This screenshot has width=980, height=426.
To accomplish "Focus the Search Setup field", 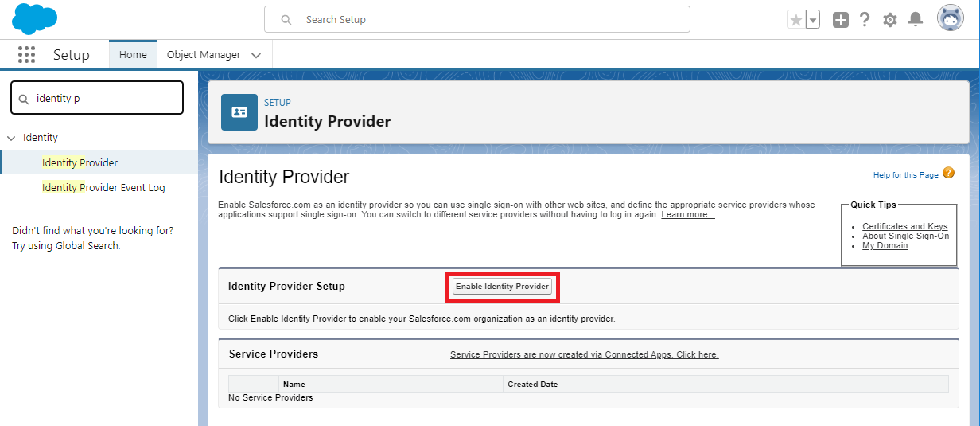I will pyautogui.click(x=477, y=20).
